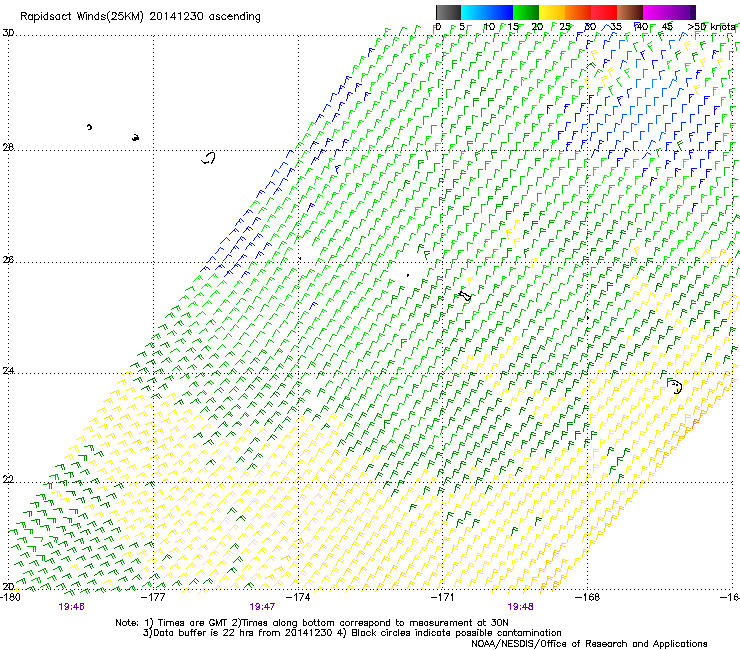Viewport: 740px width, 650px height.
Task: Click the '35' legend label
Action: [616, 27]
